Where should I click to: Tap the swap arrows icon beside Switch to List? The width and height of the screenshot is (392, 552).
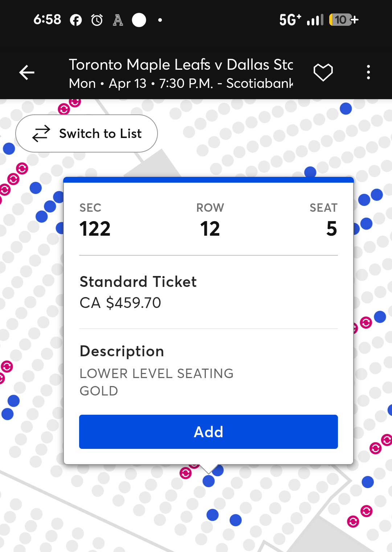click(41, 134)
